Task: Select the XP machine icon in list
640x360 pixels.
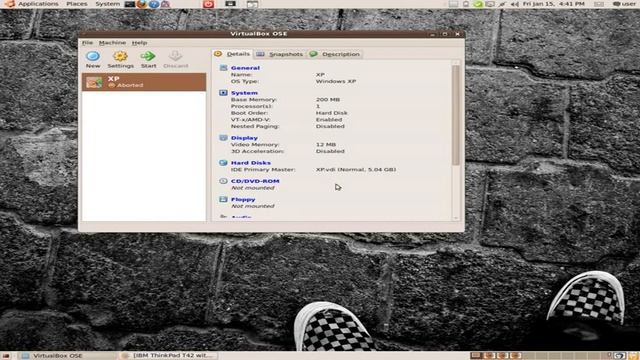Action: click(94, 82)
